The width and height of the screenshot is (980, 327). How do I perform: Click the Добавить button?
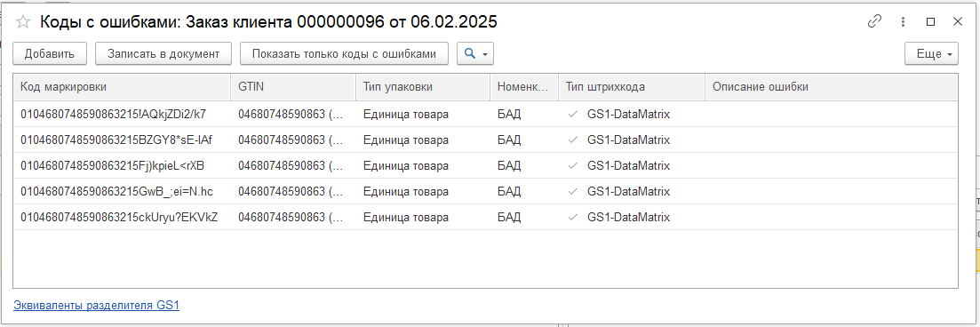(x=50, y=54)
